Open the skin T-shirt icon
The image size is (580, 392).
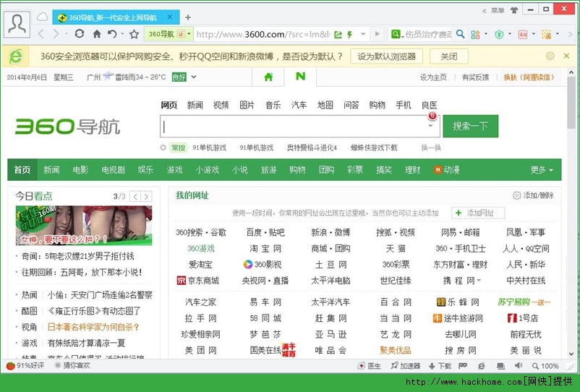pos(514,10)
